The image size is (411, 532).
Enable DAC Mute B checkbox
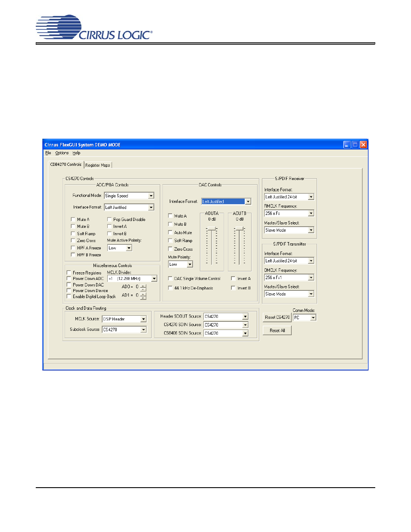[x=170, y=224]
